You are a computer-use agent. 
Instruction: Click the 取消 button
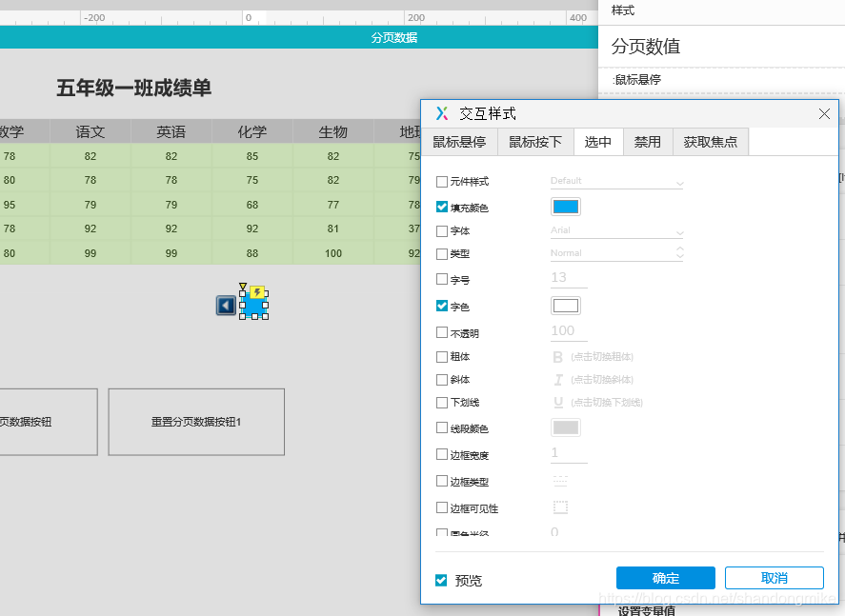point(774,578)
